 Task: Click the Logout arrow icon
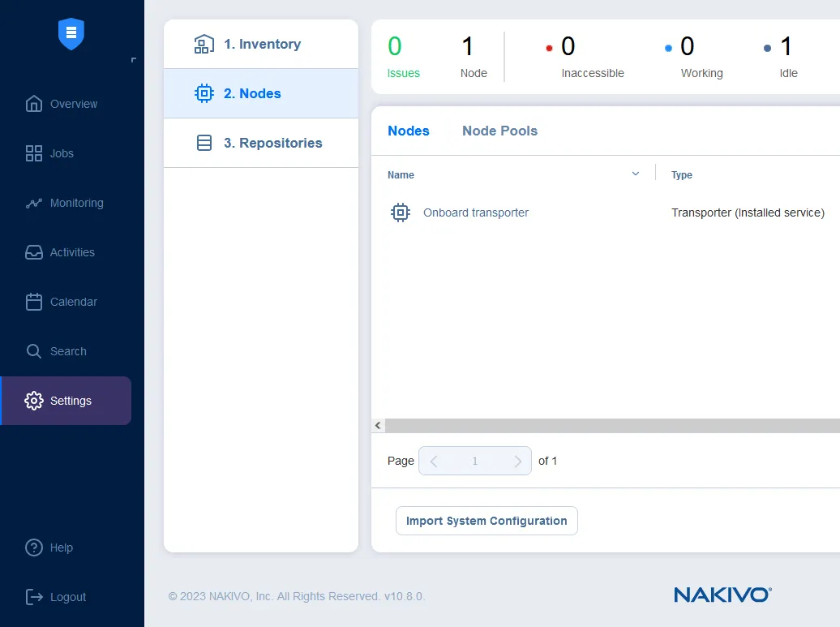tap(33, 597)
